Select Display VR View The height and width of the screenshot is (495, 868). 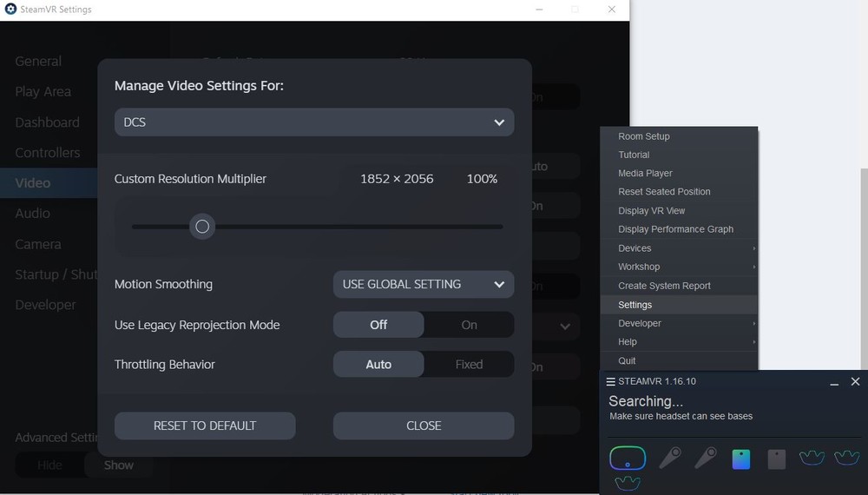point(680,211)
